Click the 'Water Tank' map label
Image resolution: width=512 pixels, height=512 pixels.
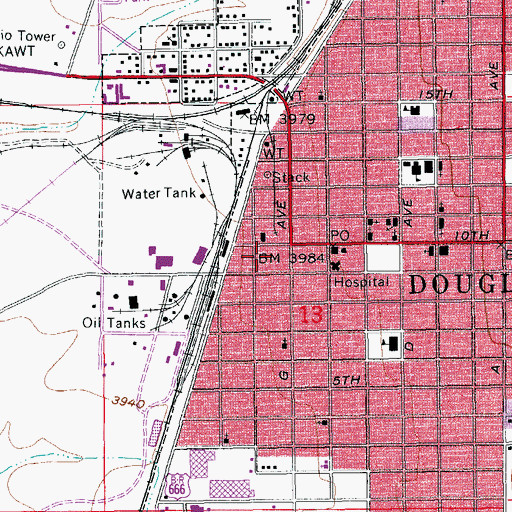tap(159, 194)
